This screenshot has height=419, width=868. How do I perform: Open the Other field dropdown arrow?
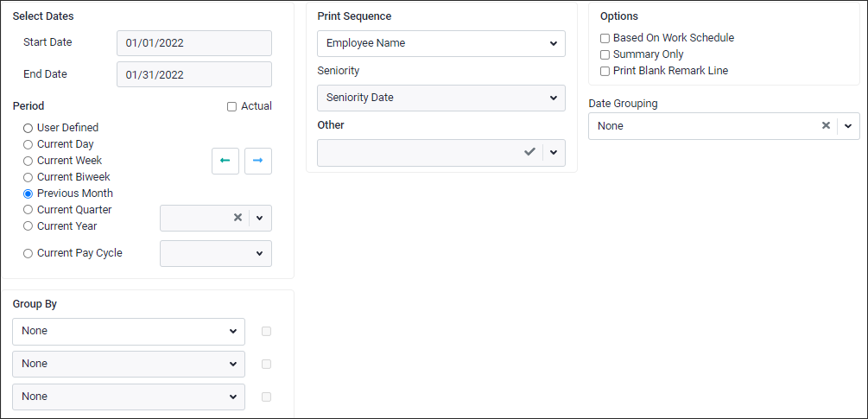tap(554, 152)
